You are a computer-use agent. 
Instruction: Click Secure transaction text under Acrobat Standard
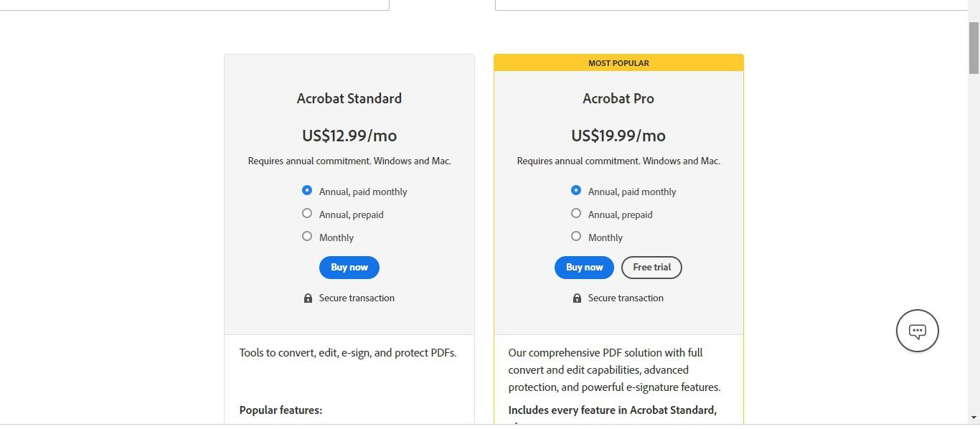[x=357, y=298]
